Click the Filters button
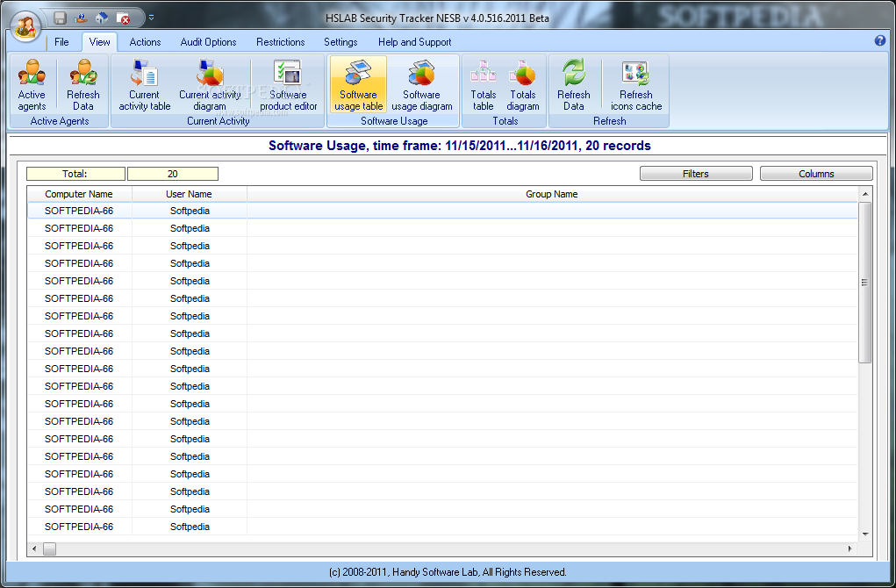 tap(696, 174)
